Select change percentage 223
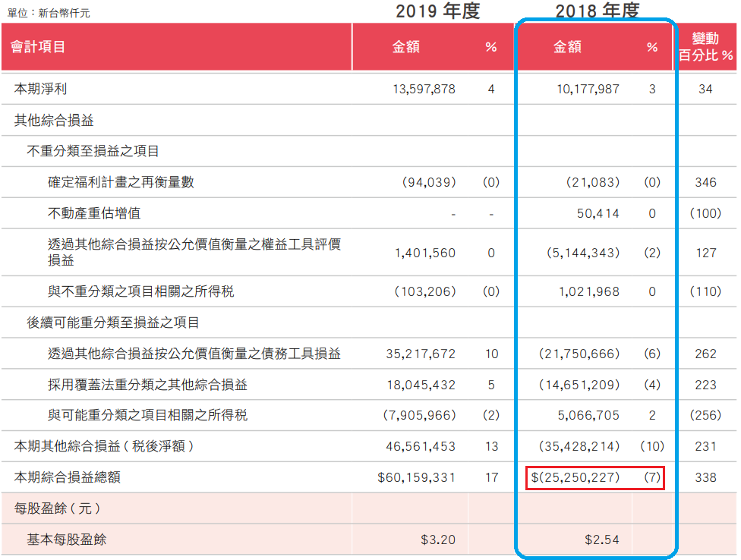The width and height of the screenshot is (741, 560). coord(705,385)
